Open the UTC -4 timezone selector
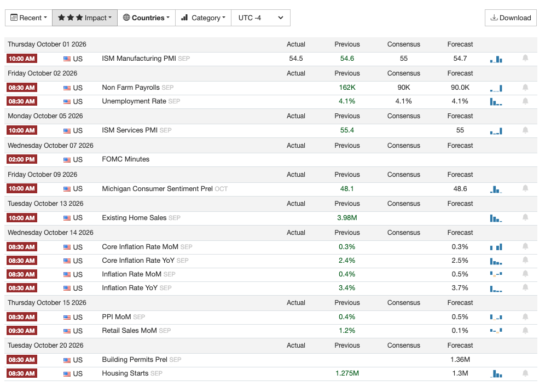The height and width of the screenshot is (392, 545). (260, 18)
